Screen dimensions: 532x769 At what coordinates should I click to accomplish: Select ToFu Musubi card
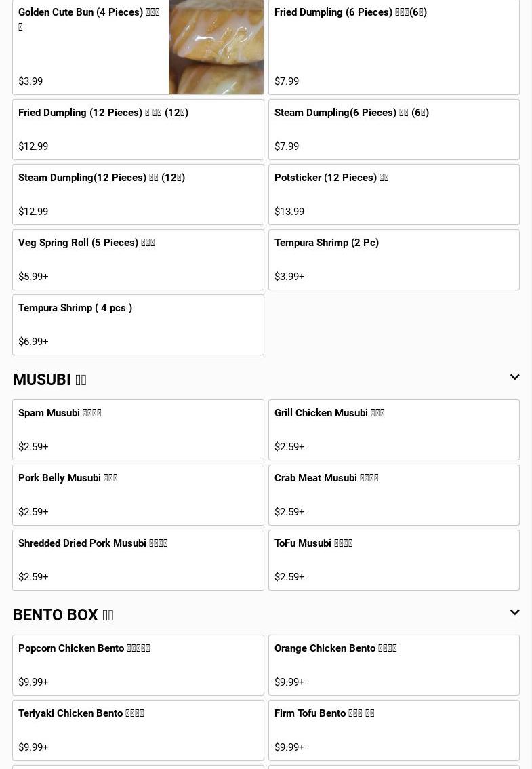pyautogui.click(x=394, y=560)
